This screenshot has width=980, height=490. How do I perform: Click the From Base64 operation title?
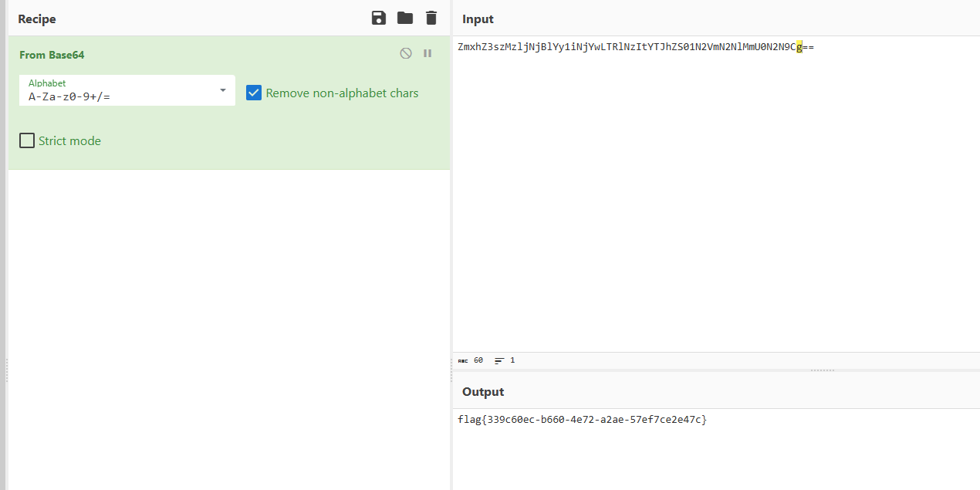pos(52,55)
